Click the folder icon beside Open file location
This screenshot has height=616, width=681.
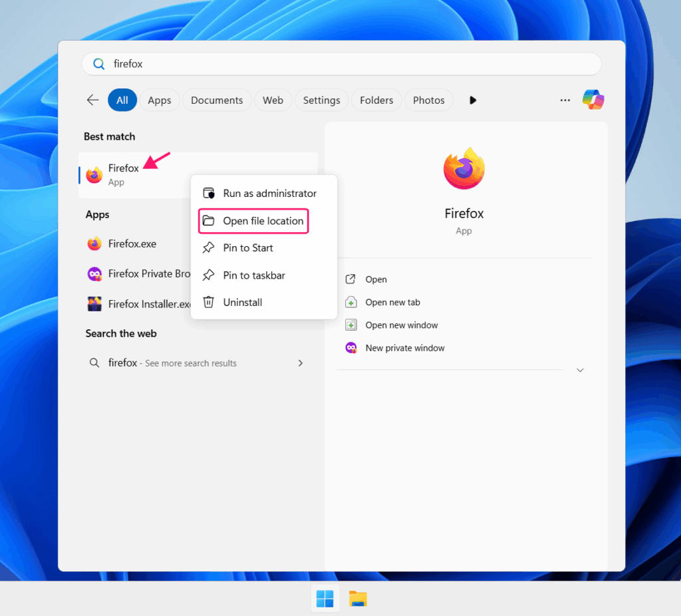[x=208, y=221]
